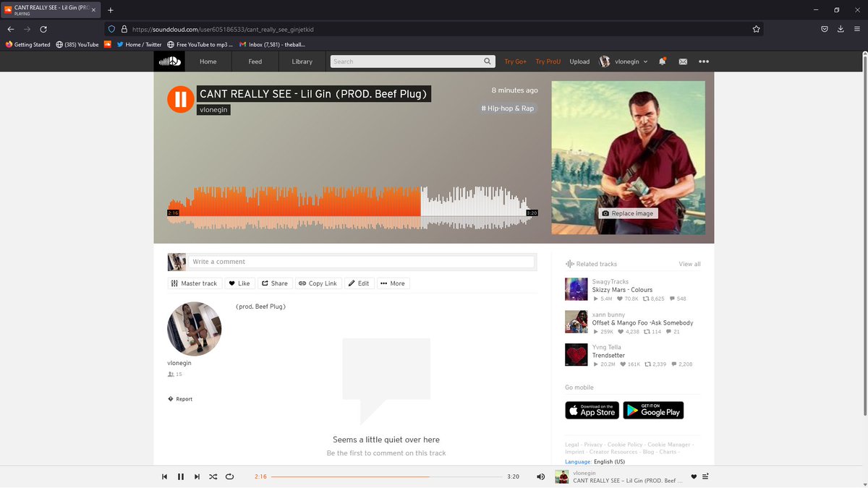Open the Home / Twitter bookmark
The image size is (868, 488).
pos(139,44)
